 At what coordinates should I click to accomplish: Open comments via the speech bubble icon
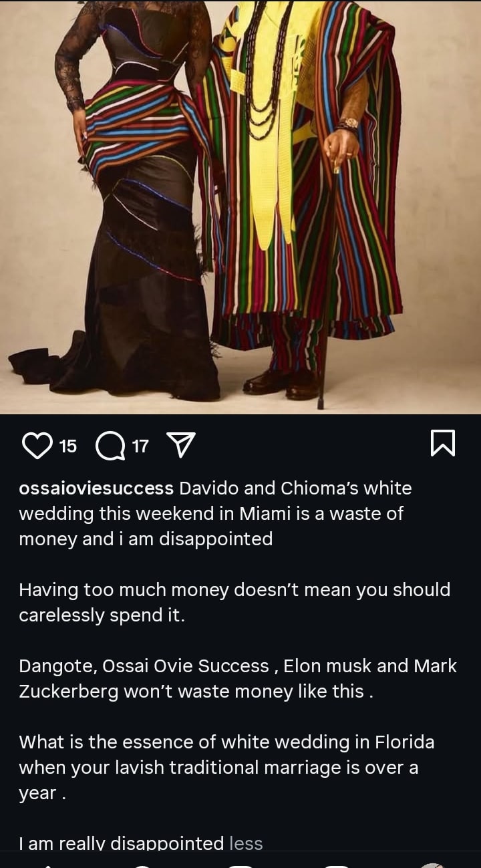[x=110, y=445]
